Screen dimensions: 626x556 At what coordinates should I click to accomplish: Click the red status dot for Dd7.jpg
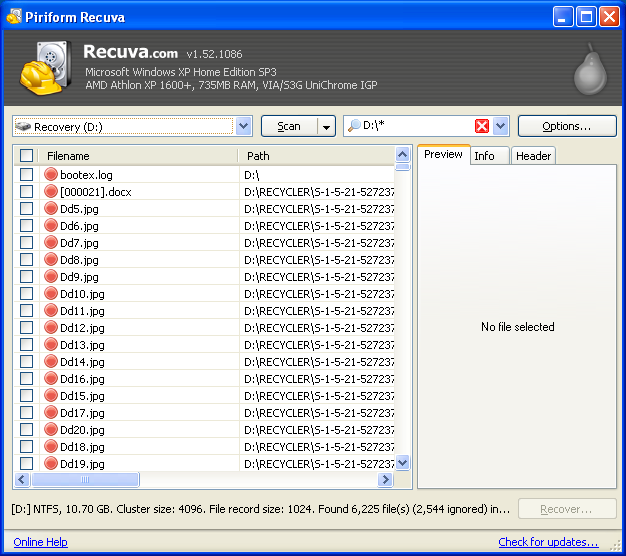tap(51, 242)
